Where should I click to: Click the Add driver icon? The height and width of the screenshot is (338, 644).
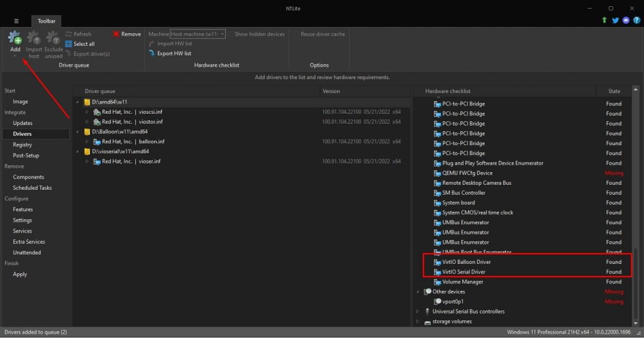click(15, 39)
